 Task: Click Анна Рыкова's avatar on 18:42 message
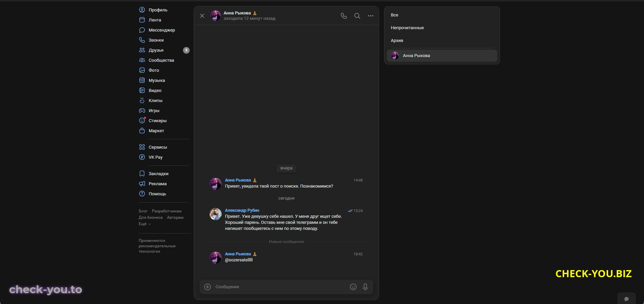(216, 258)
